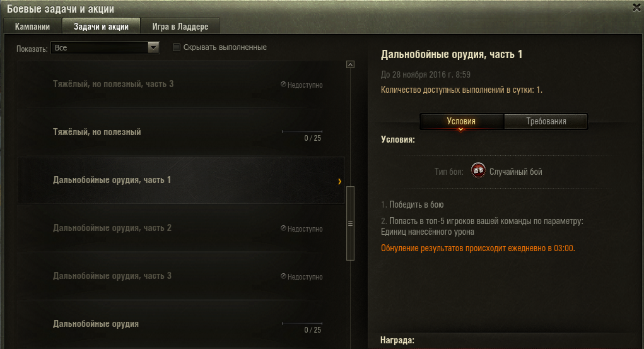644x349 pixels.
Task: Switch to the Кампании tab
Action: click(x=32, y=27)
